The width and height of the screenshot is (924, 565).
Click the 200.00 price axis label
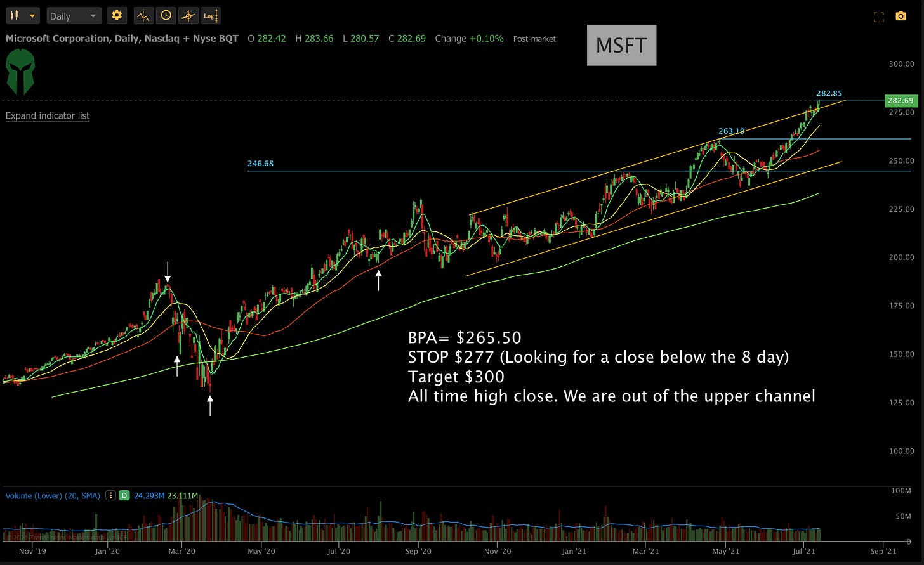[901, 257]
